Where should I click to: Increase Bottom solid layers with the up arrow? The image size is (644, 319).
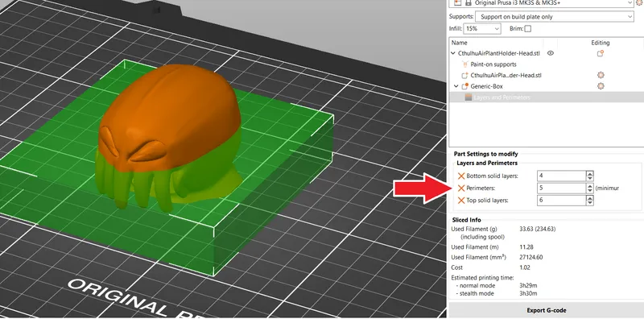[590, 173]
